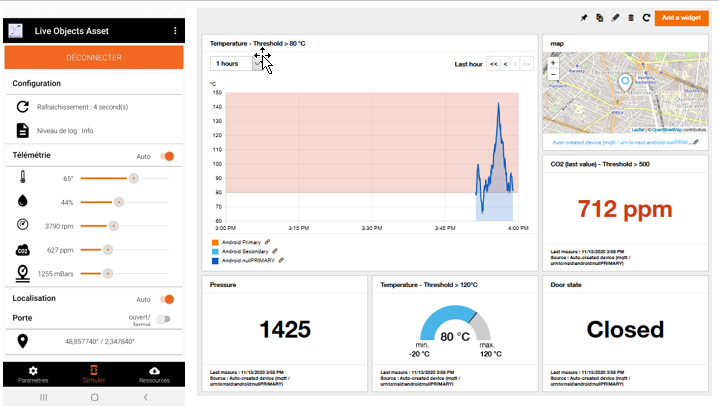The height and width of the screenshot is (406, 719).
Task: Go to the previous period with < button
Action: click(x=505, y=64)
